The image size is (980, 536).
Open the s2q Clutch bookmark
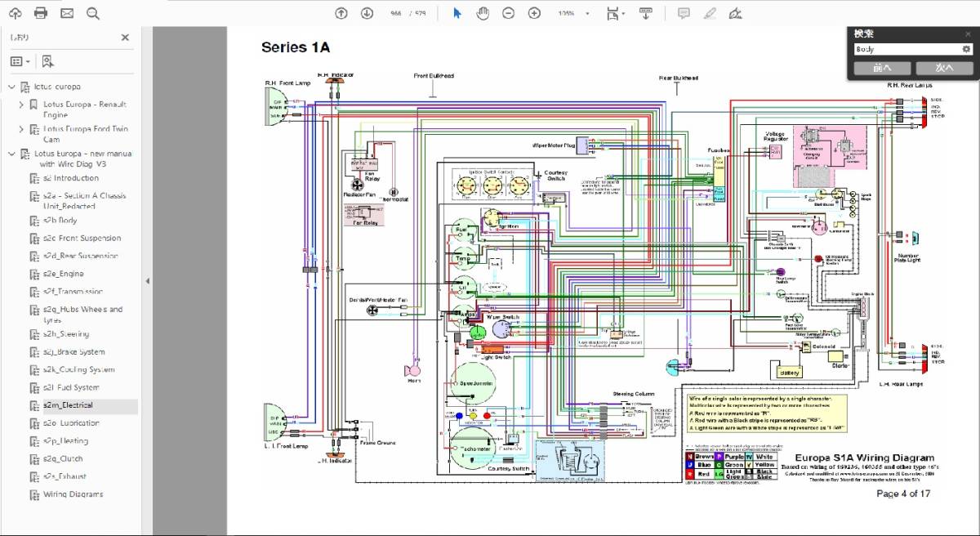[x=64, y=459]
